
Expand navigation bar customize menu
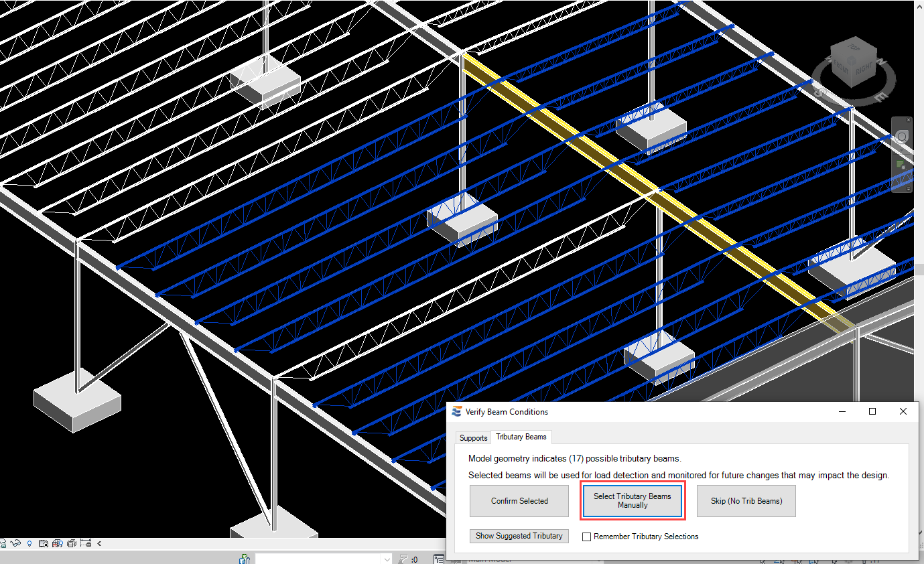[909, 189]
